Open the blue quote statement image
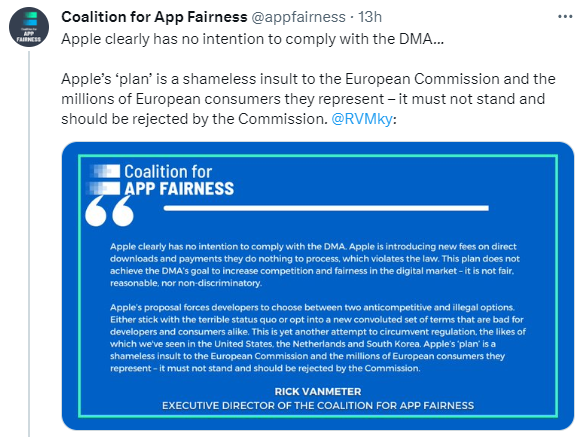Screen dimensions: 584x437 318,286
